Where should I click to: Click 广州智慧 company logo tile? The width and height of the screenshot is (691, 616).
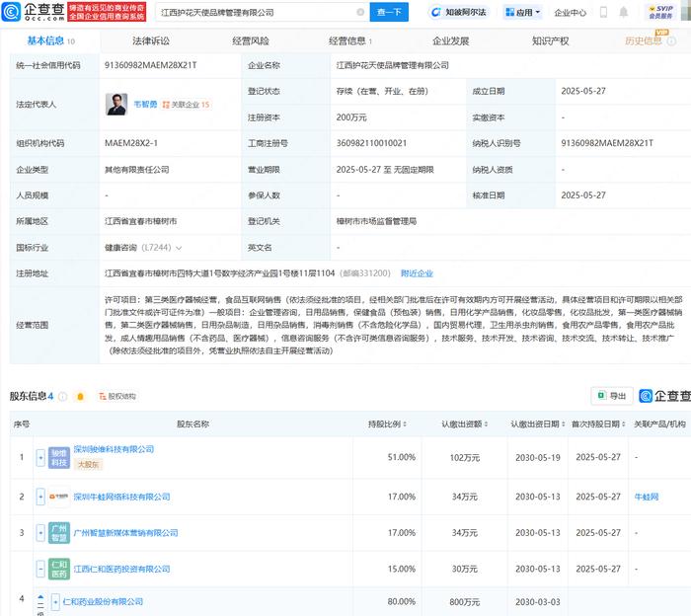click(59, 533)
